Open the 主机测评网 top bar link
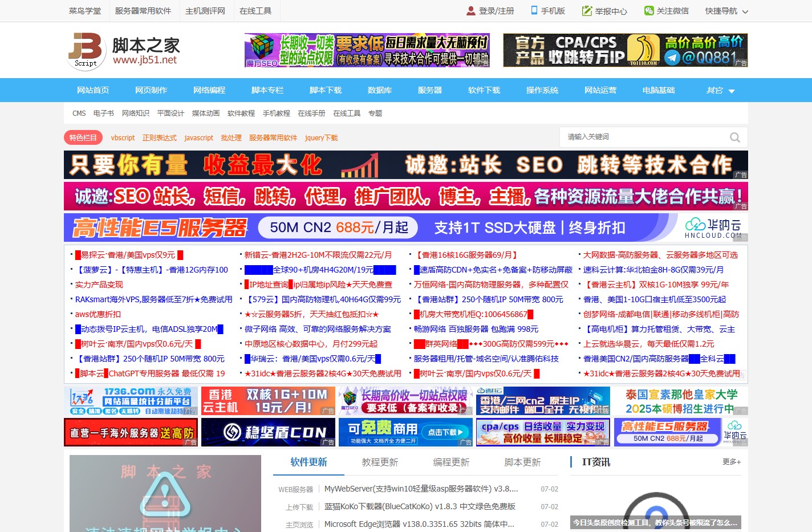The height and width of the screenshot is (532, 812). click(205, 11)
